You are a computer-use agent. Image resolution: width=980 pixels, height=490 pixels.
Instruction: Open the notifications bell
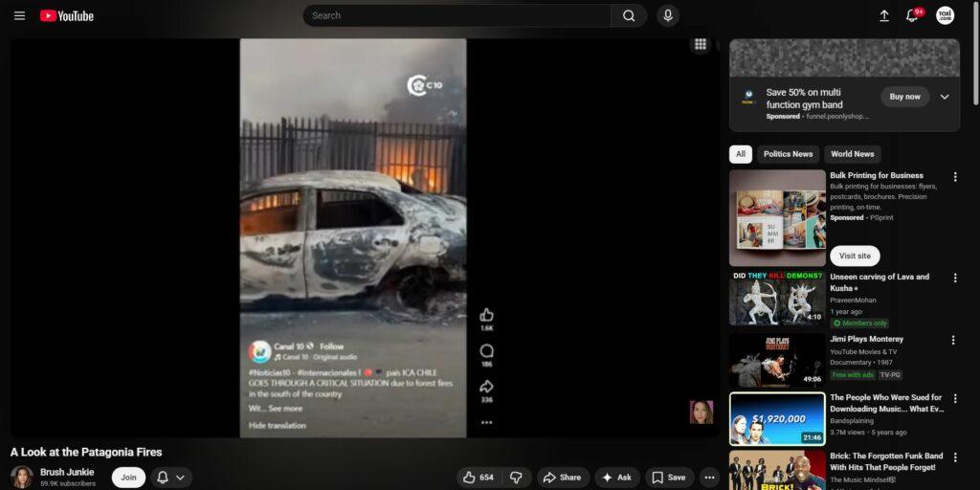click(912, 15)
